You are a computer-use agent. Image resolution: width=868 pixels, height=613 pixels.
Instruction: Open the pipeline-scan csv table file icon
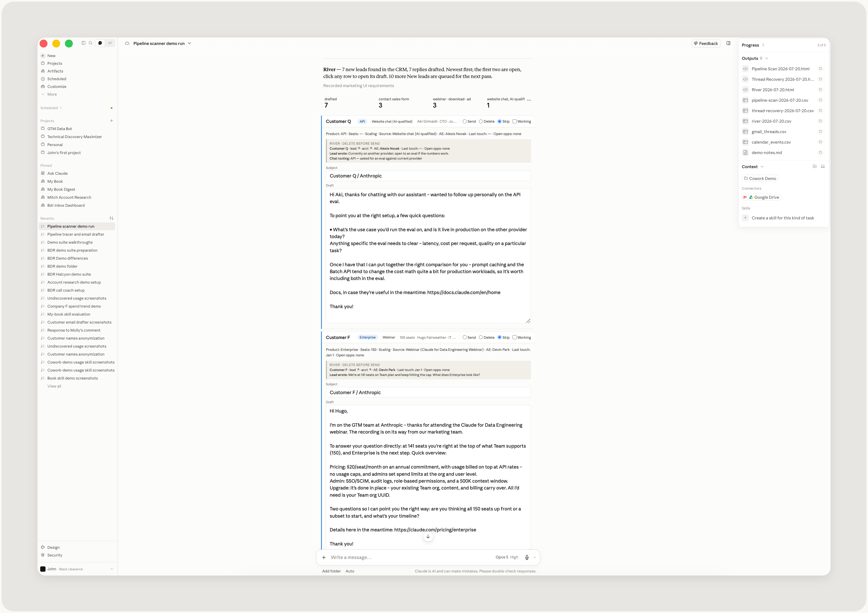pos(745,100)
